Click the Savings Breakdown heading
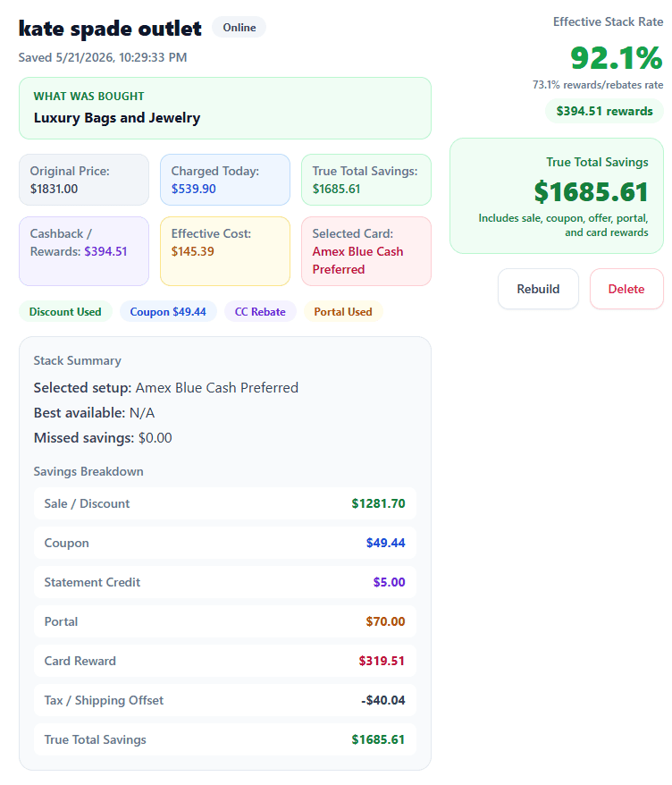The height and width of the screenshot is (785, 672). click(x=88, y=471)
